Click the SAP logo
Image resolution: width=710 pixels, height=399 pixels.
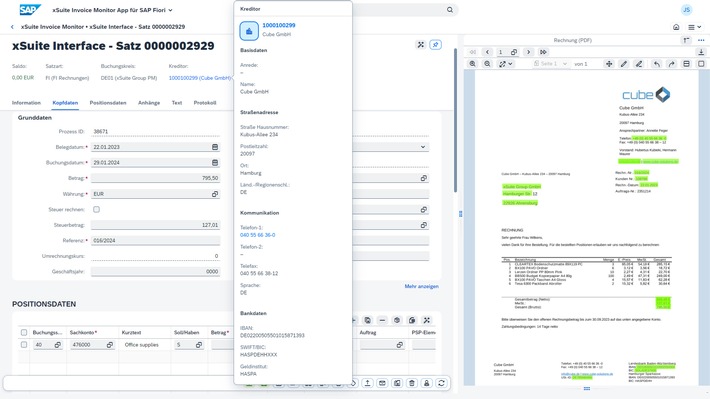[x=30, y=10]
